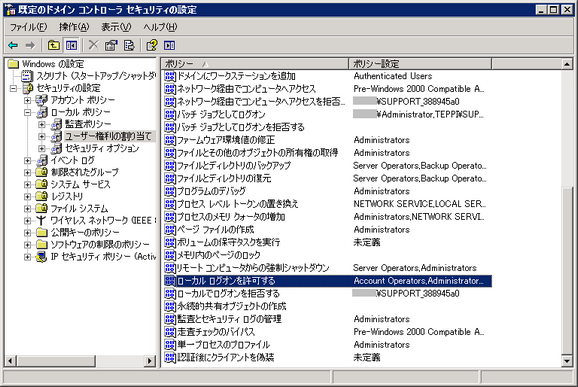Select 走査チェックのバイパス policy
578x387 pixels.
216,332
